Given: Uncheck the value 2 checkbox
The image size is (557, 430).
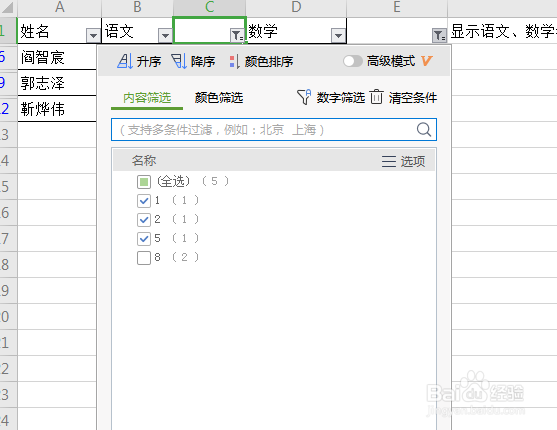Looking at the screenshot, I should tap(144, 220).
